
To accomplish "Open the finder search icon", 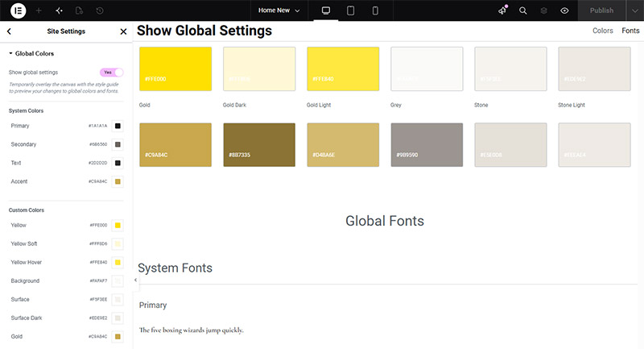I will pos(522,10).
